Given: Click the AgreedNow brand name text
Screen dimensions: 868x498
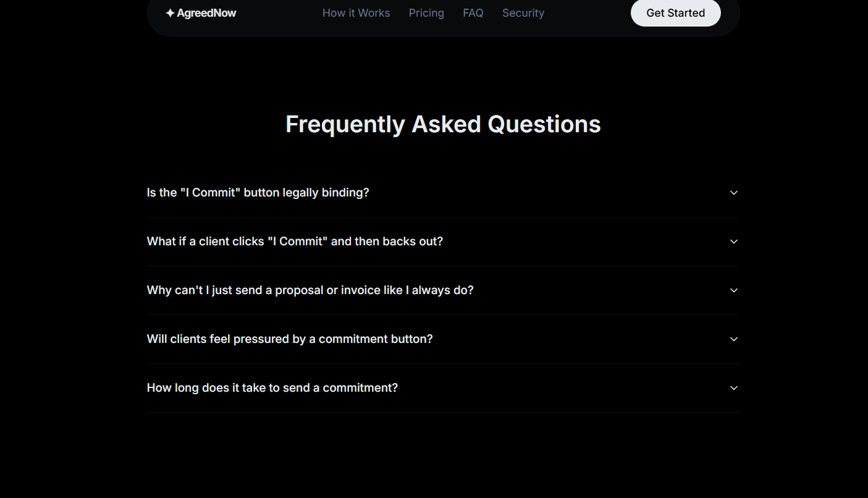Looking at the screenshot, I should coord(208,12).
